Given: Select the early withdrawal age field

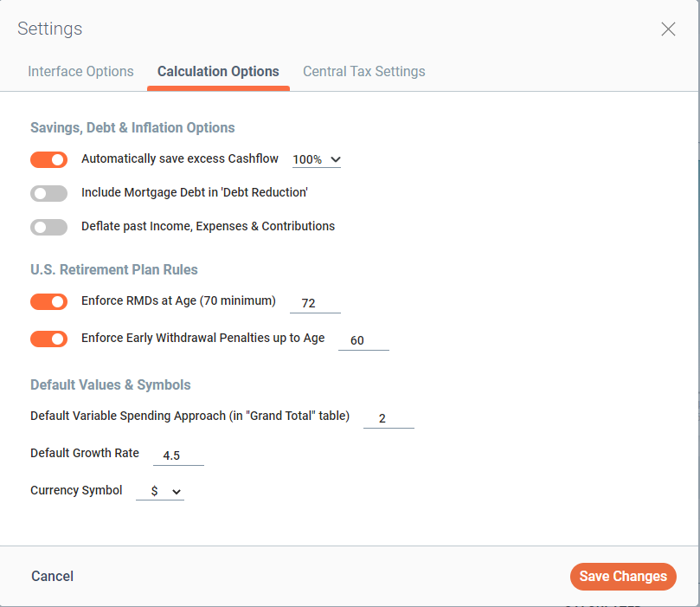Looking at the screenshot, I should (x=363, y=339).
